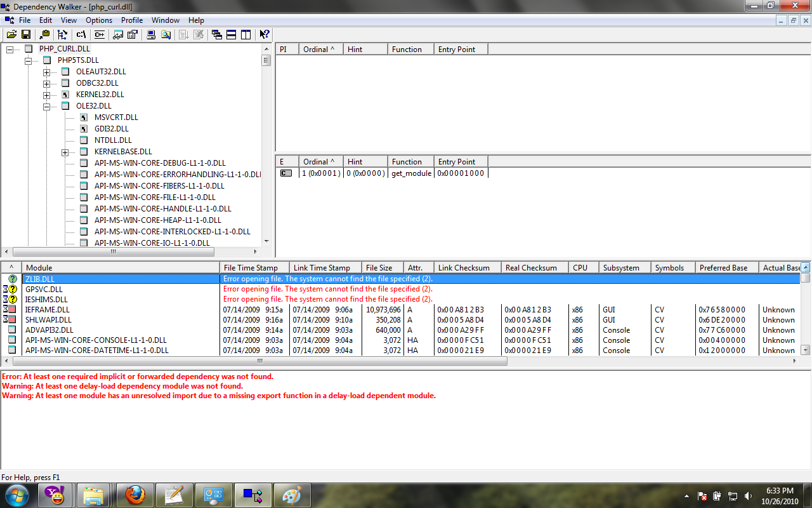Click the E column header in exports pane
812x508 pixels.
287,161
